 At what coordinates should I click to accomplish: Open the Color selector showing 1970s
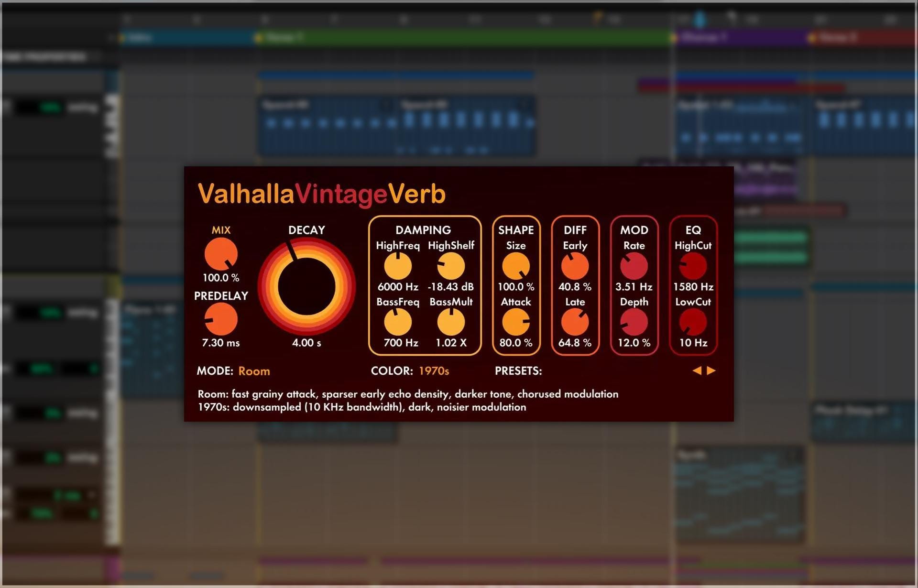point(434,371)
